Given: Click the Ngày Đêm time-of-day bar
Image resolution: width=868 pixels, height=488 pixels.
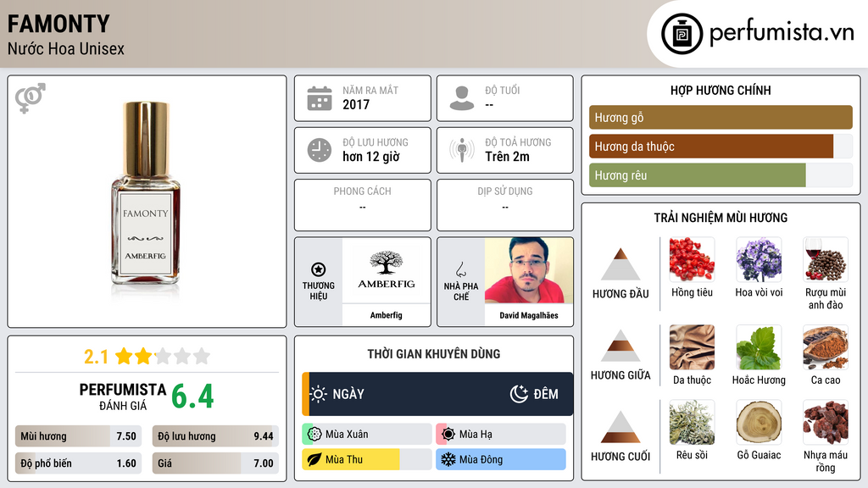Looking at the screenshot, I should coord(437,394).
